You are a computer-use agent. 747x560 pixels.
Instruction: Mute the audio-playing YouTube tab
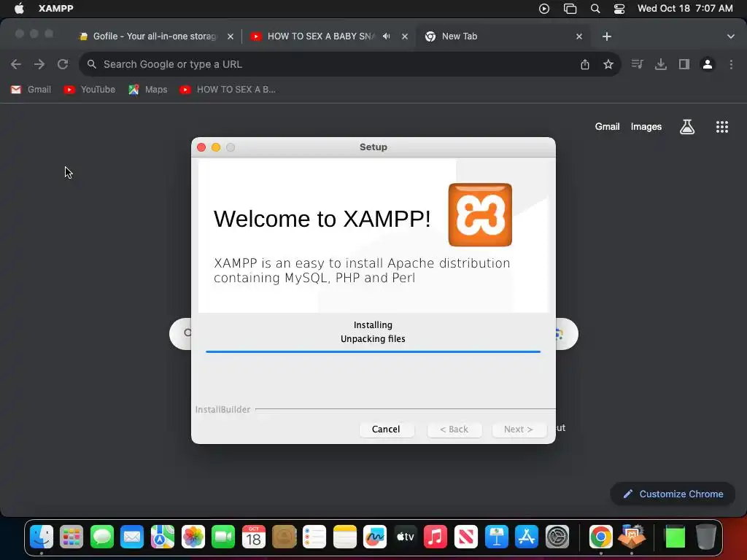point(387,36)
